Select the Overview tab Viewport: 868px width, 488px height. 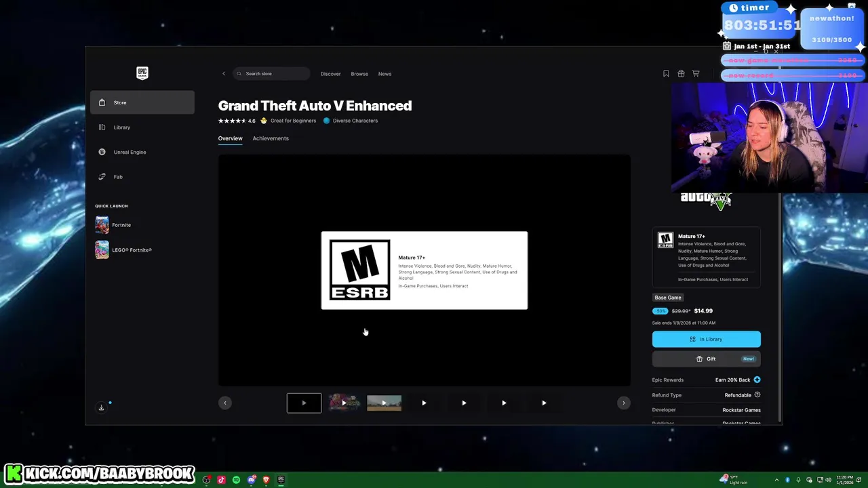tap(230, 138)
